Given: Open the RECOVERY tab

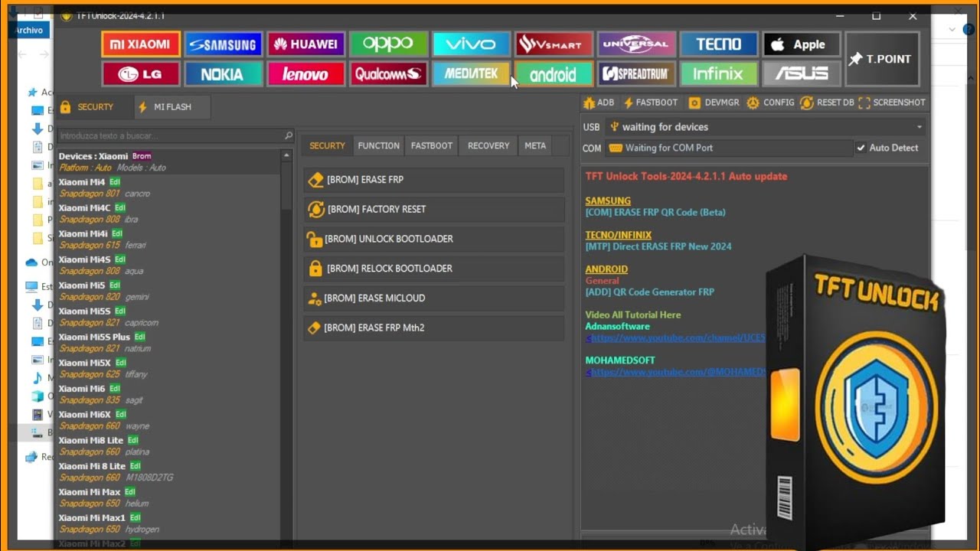Looking at the screenshot, I should (x=488, y=145).
